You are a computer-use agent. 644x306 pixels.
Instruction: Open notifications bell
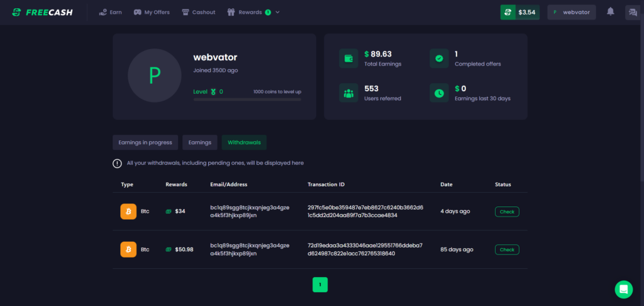click(x=611, y=11)
